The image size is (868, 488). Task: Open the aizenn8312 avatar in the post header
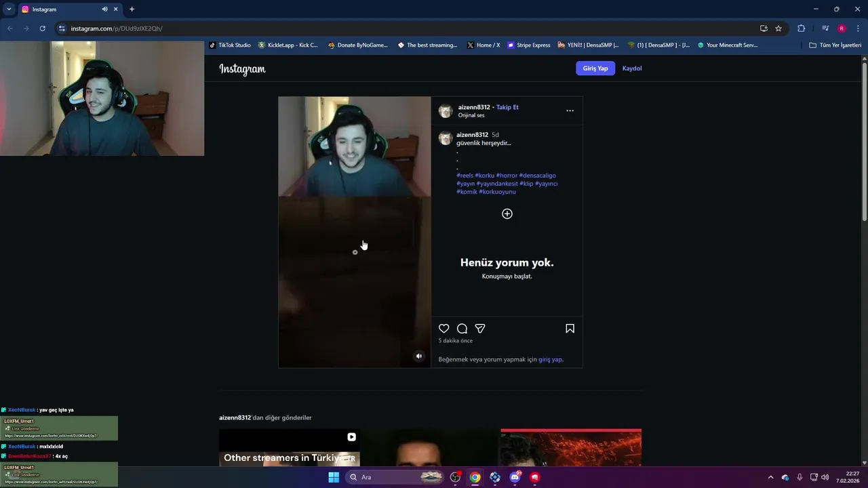coord(446,111)
